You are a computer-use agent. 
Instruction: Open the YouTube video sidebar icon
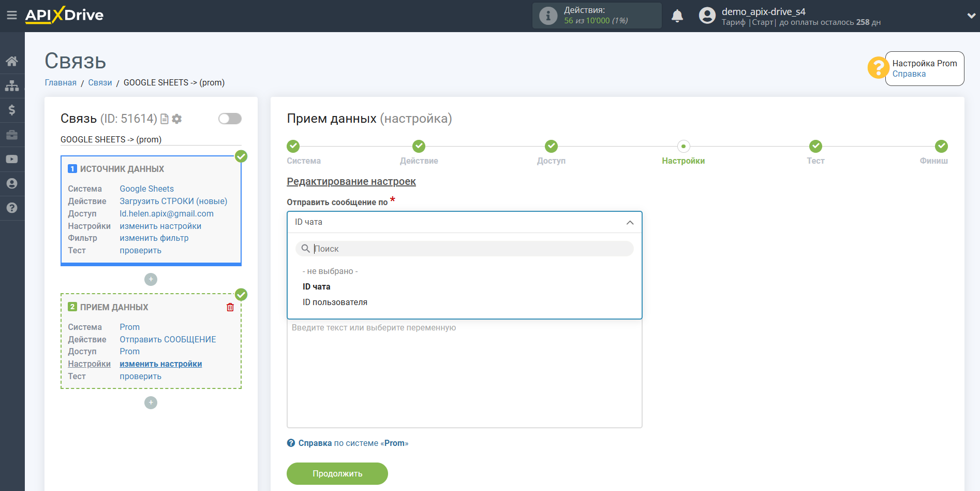tap(12, 159)
